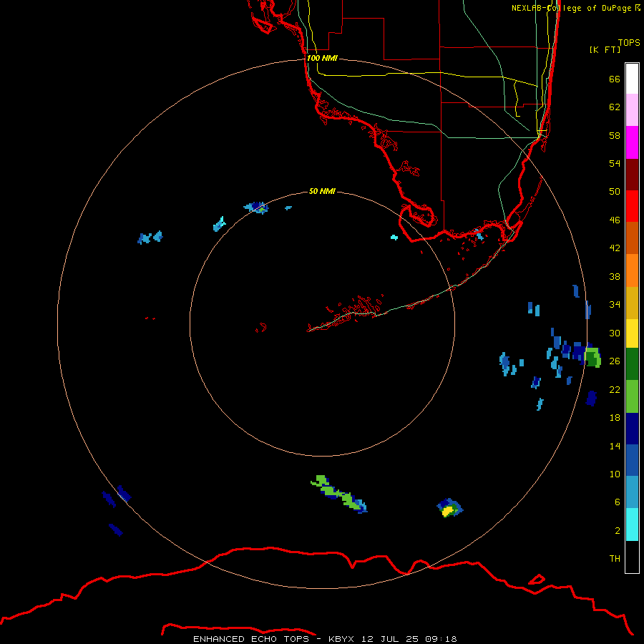Screen dimensions: 644x644
Task: Click the "22" legend value
Action: tap(615, 389)
